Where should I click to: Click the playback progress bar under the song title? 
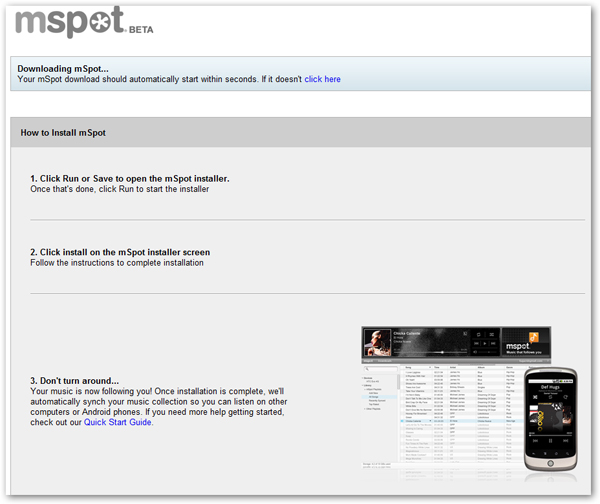[x=430, y=353]
